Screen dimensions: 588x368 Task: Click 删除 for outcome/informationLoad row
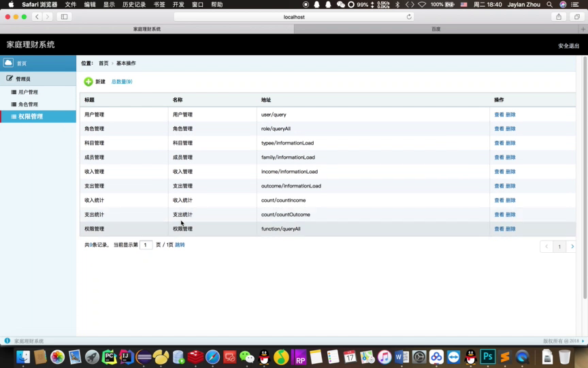(510, 186)
